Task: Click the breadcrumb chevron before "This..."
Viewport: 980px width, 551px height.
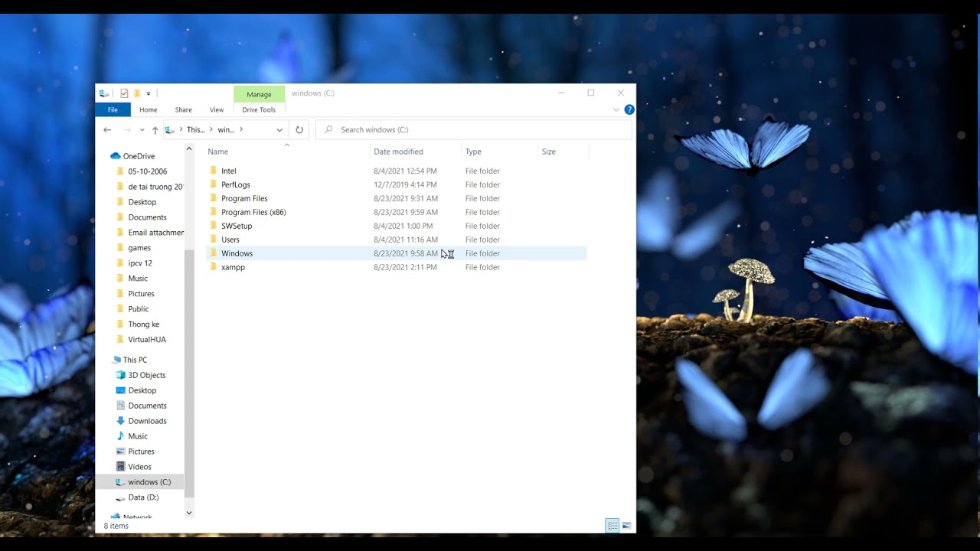Action: point(181,130)
